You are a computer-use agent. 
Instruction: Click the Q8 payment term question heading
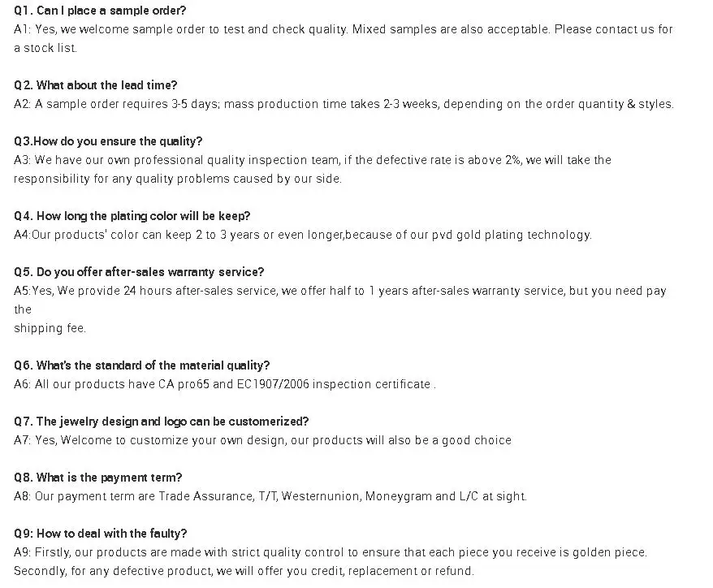pos(98,478)
